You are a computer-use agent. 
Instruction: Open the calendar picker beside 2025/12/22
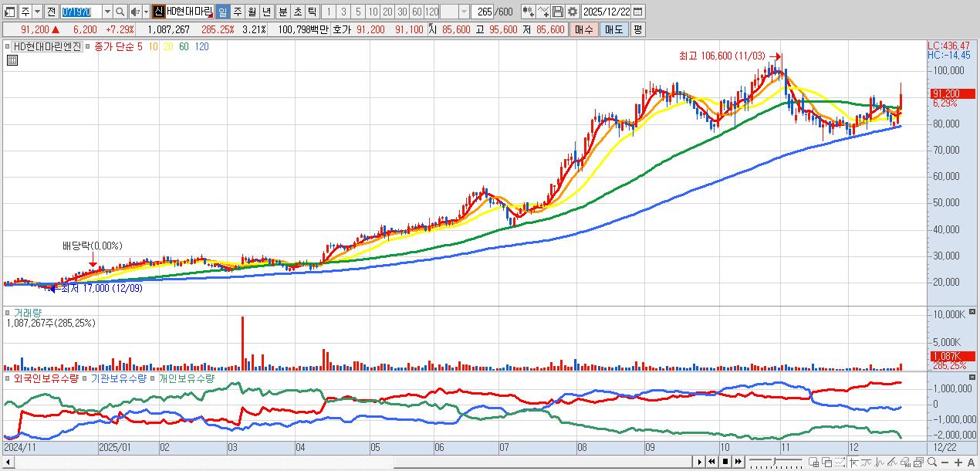click(639, 12)
